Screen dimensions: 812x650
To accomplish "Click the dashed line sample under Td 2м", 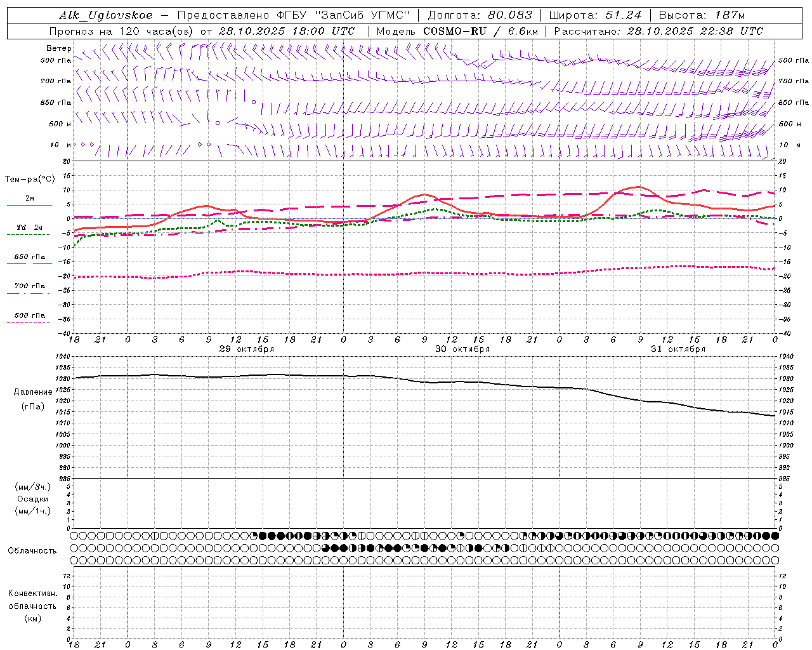I will tap(28, 235).
